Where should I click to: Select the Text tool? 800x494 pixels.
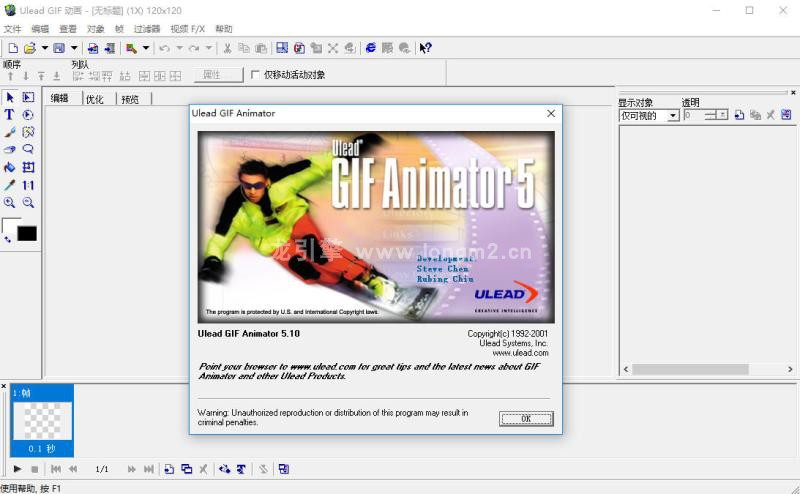point(10,115)
